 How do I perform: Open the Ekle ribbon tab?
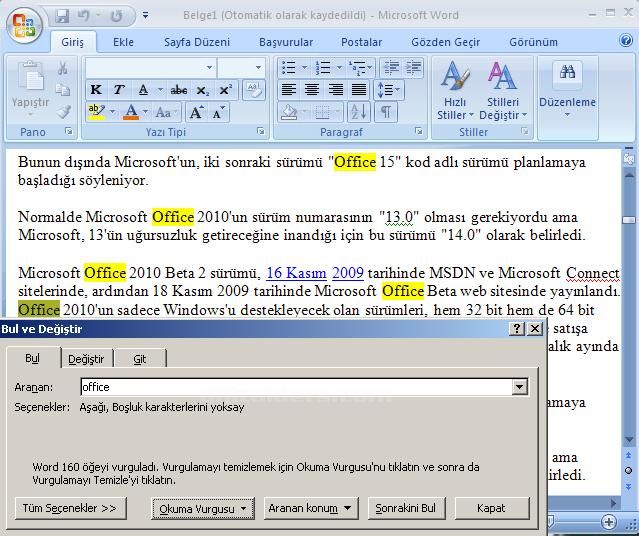[x=123, y=42]
